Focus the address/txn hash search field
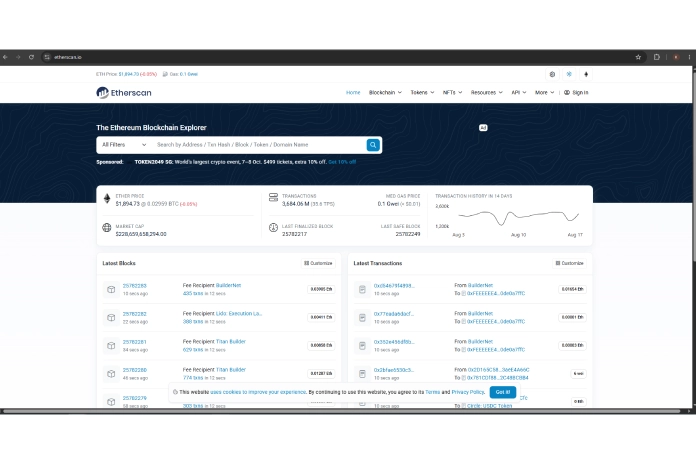 point(259,145)
